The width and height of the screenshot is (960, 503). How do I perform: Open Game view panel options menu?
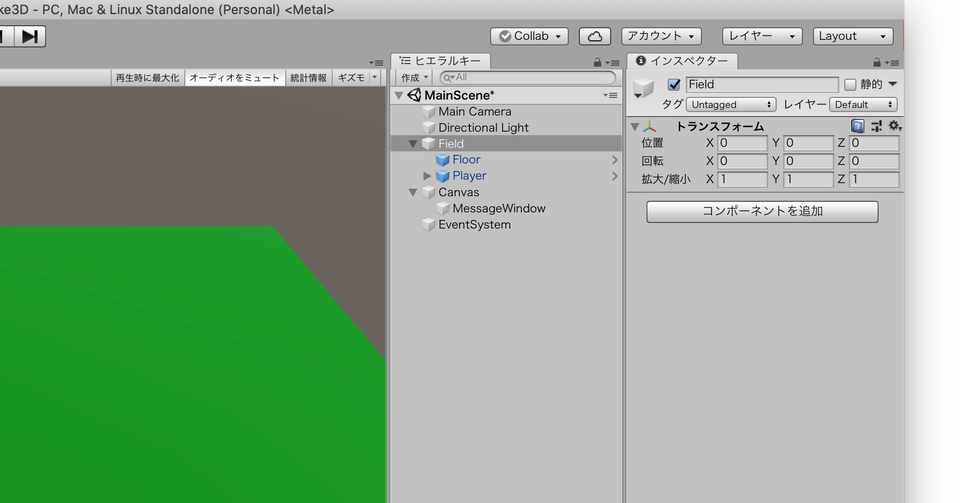click(x=376, y=62)
